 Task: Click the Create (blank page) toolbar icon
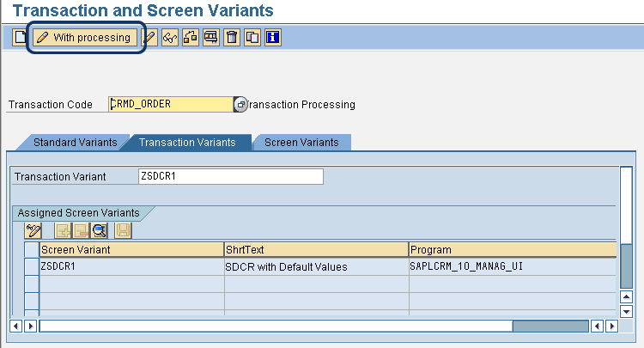pos(20,38)
